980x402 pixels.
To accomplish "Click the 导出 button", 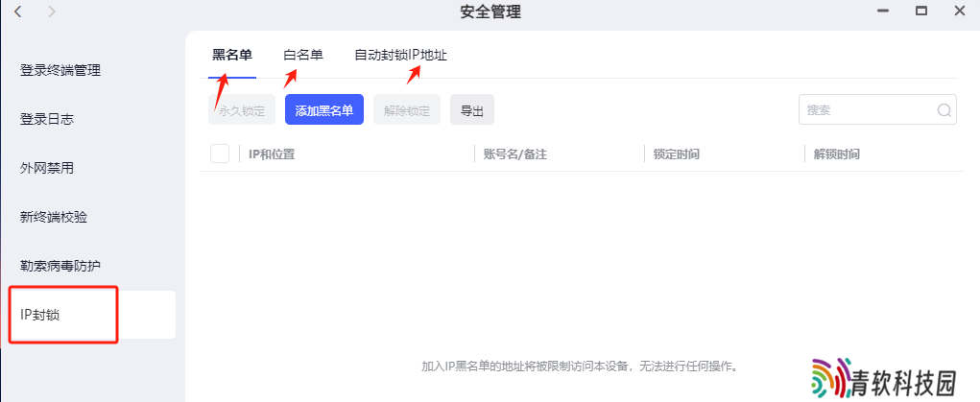I will click(x=472, y=110).
